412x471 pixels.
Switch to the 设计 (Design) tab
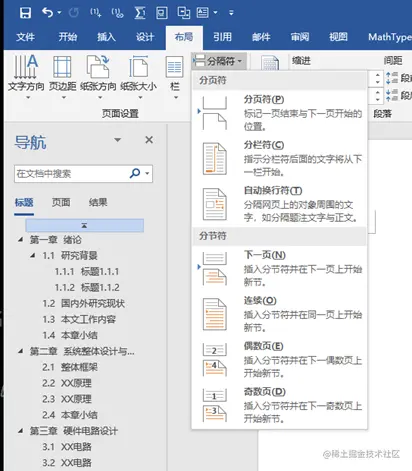(145, 37)
